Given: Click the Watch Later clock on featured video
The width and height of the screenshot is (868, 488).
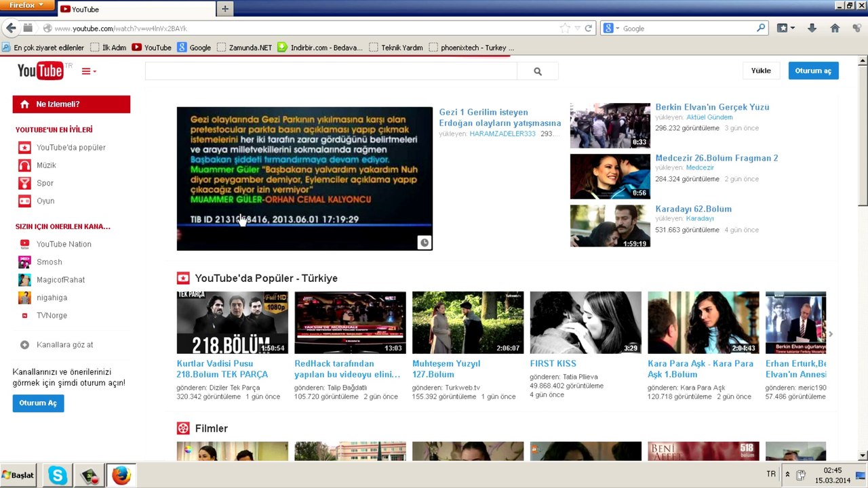Looking at the screenshot, I should coord(424,243).
